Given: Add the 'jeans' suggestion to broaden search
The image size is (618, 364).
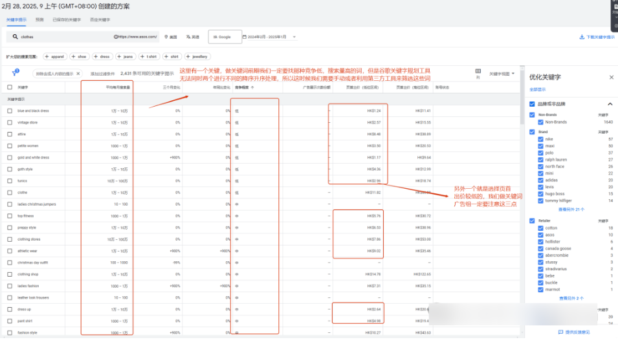Looking at the screenshot, I should 125,57.
